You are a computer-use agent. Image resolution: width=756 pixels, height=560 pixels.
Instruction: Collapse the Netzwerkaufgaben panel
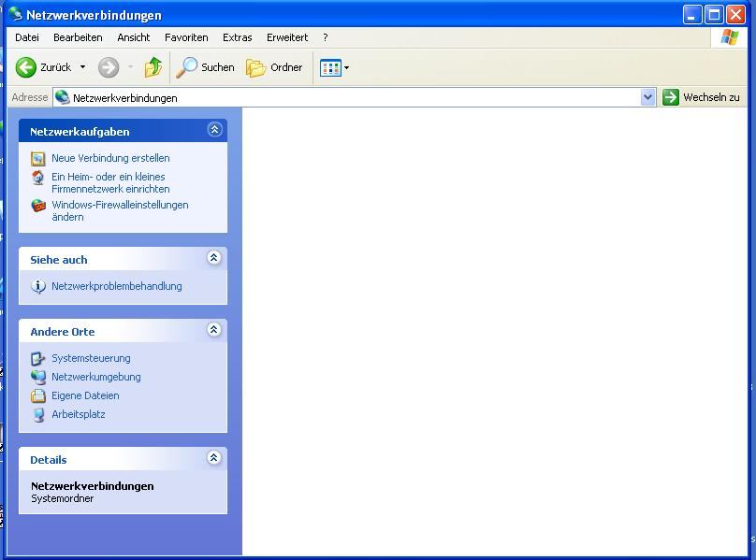[x=214, y=129]
